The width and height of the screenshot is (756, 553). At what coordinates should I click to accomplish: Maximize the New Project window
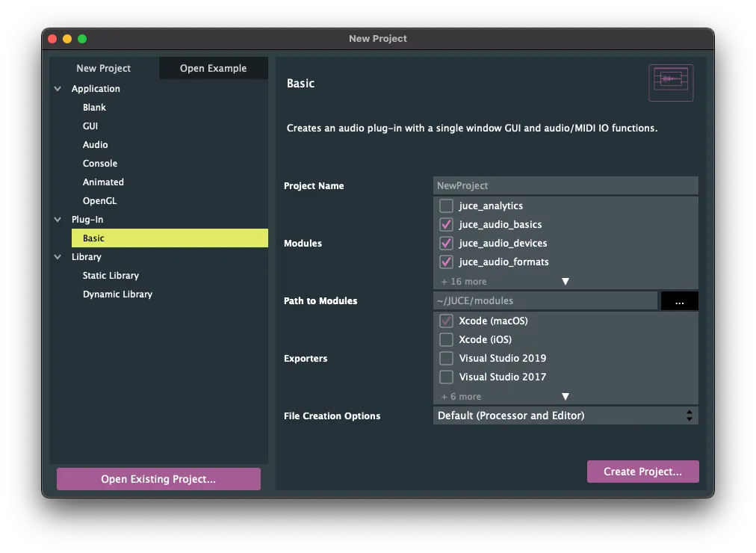pos(82,39)
